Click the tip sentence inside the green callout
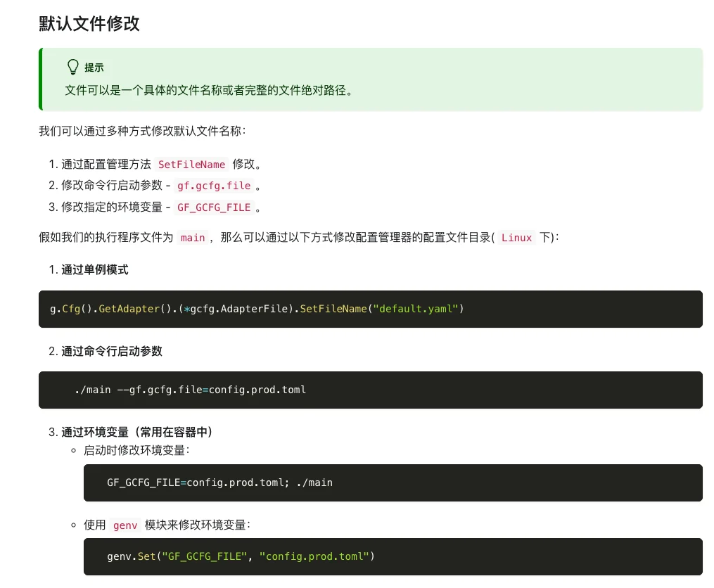Viewport: 714px width, 588px height. point(208,90)
